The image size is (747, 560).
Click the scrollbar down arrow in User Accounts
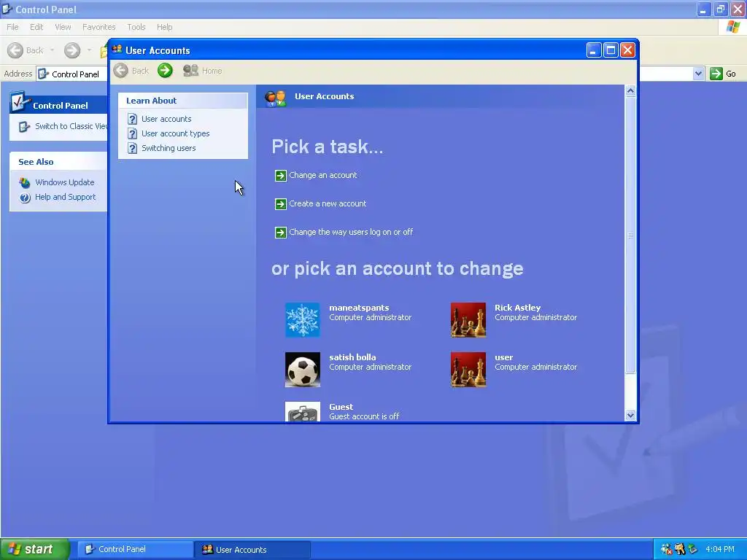[630, 415]
